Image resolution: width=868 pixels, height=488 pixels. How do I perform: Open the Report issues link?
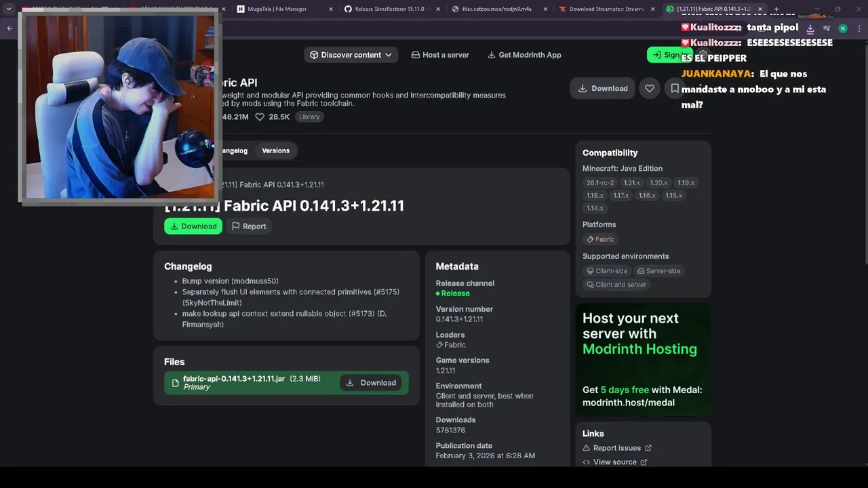617,448
